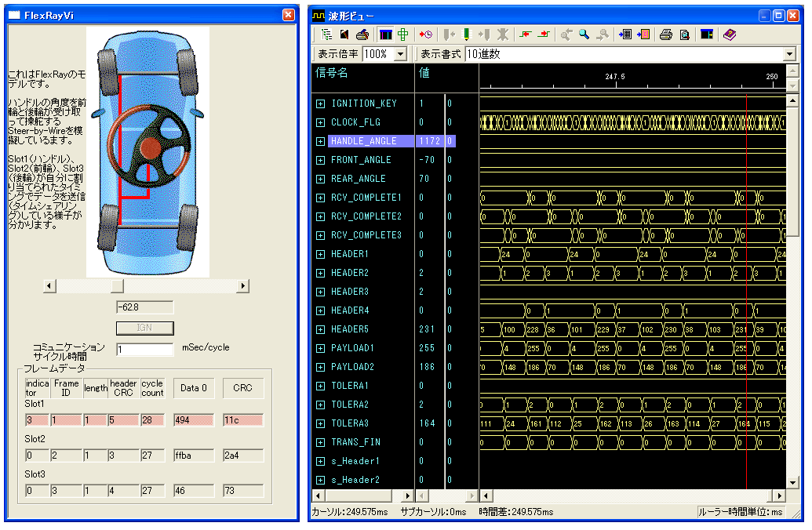Click the ルーラー時間単位:ms status bar entry

coord(740,512)
